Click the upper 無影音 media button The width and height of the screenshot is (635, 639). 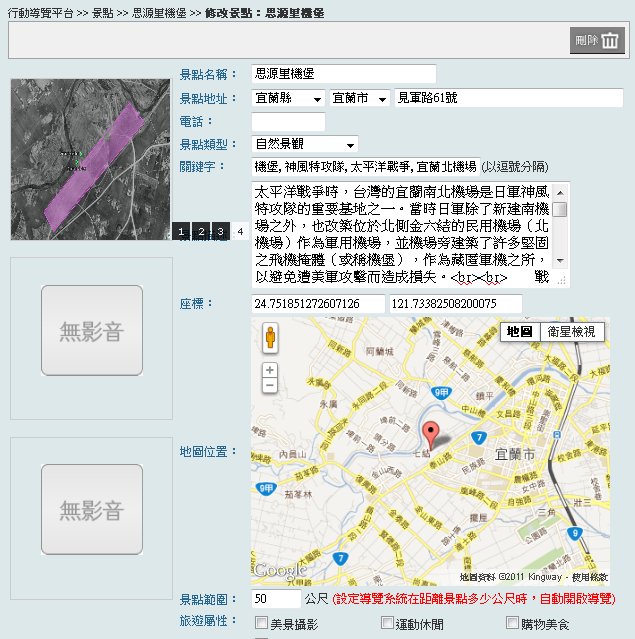(x=92, y=331)
